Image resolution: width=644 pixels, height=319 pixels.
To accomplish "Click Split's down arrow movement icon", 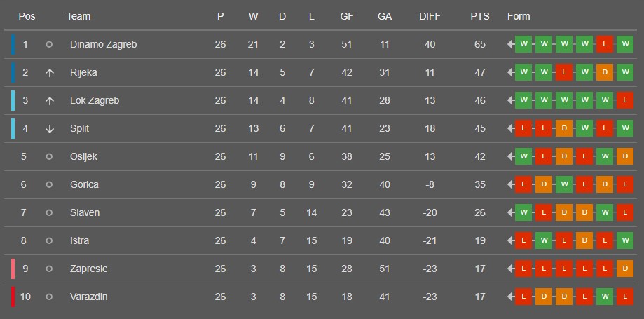I will 49,129.
